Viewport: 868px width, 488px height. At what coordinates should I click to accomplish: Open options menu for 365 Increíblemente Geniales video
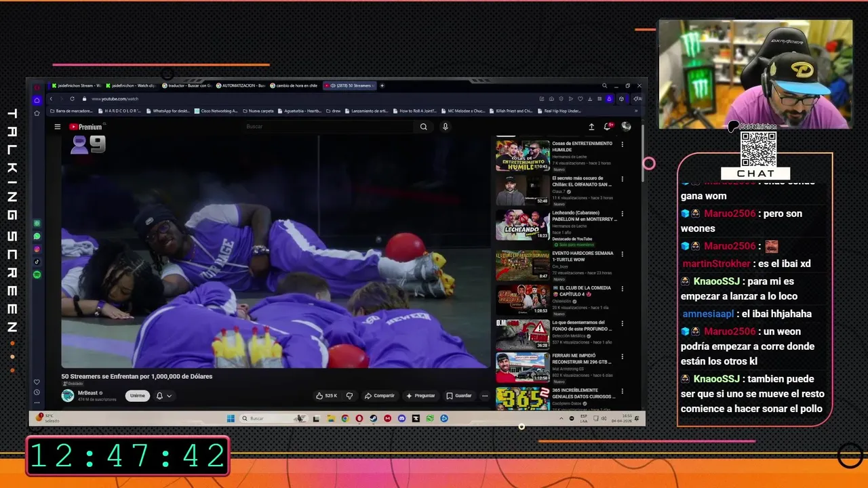click(623, 390)
